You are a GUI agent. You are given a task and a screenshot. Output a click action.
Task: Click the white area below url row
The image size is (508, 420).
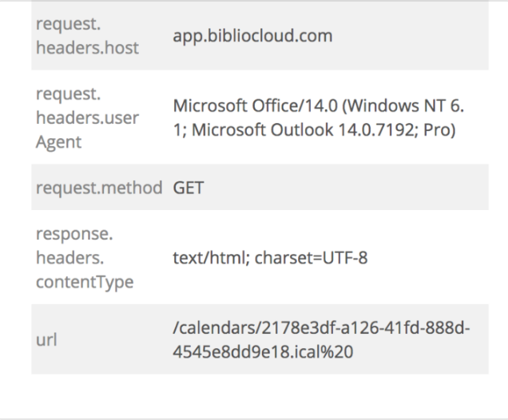click(x=260, y=395)
